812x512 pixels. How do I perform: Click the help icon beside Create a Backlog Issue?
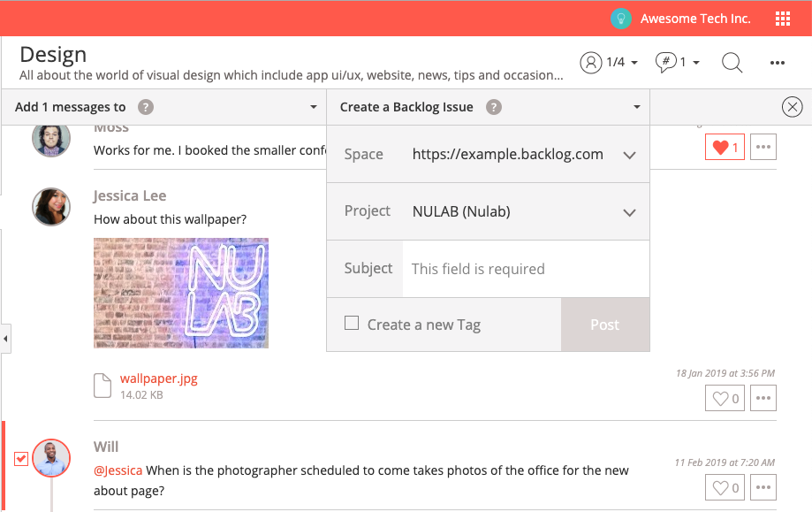pyautogui.click(x=494, y=107)
